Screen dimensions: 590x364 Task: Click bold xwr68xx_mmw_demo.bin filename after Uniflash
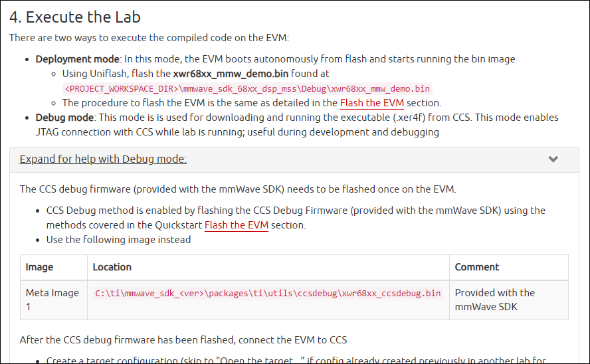coord(231,73)
